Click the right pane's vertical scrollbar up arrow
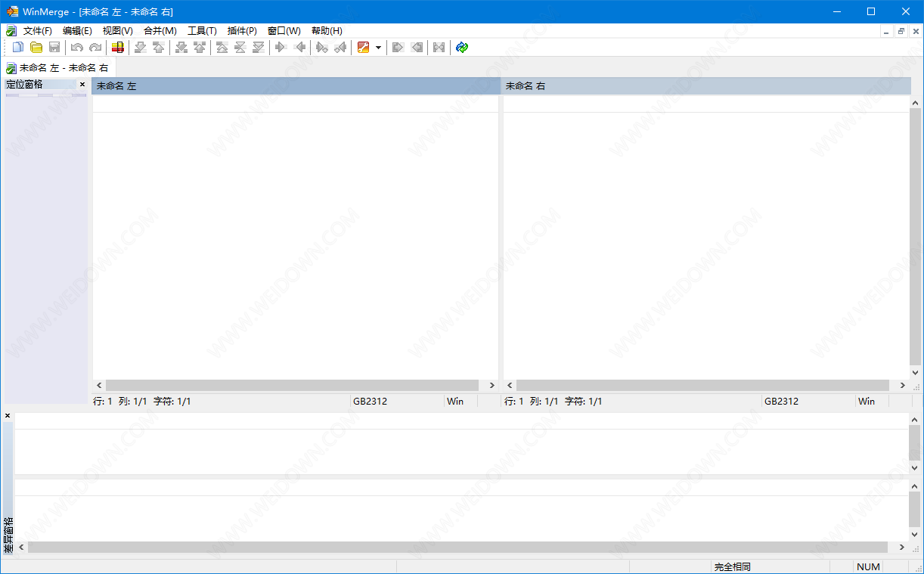Screen dimensions: 924x574 (x=916, y=102)
